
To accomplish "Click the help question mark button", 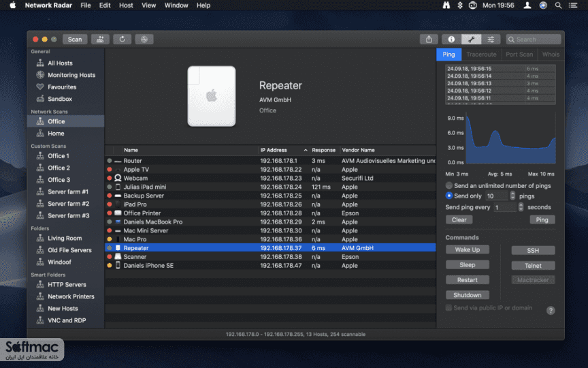I will (x=551, y=311).
